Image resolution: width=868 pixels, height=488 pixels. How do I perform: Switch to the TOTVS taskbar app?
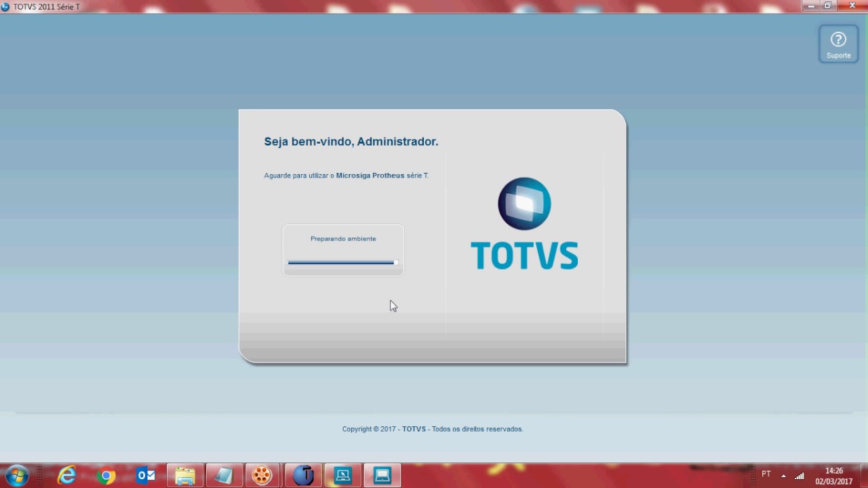click(x=304, y=476)
